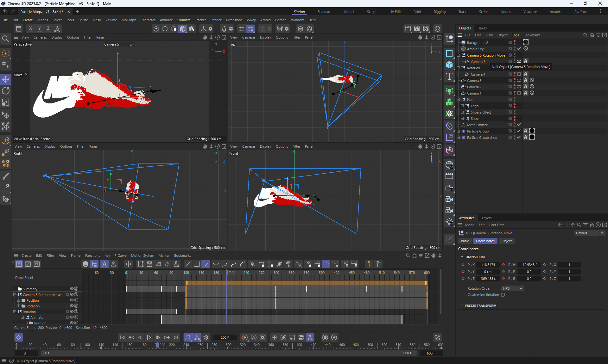Toggle eye visibility for Summary track

(x=72, y=289)
